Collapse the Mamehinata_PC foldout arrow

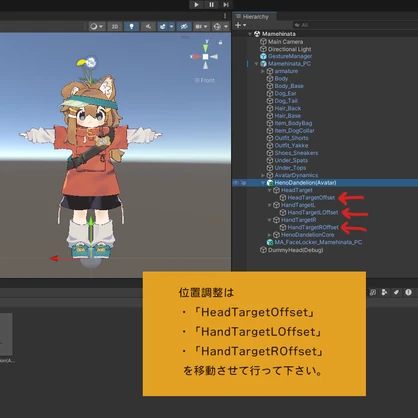[256, 64]
